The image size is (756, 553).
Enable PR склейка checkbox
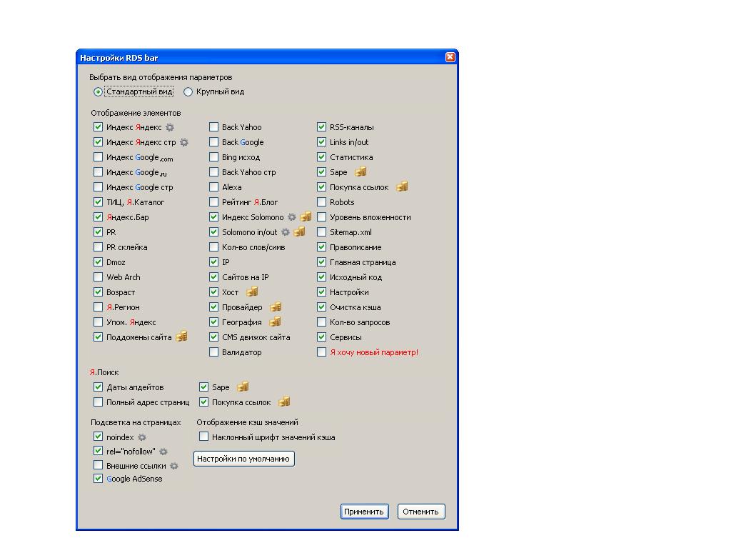[98, 247]
